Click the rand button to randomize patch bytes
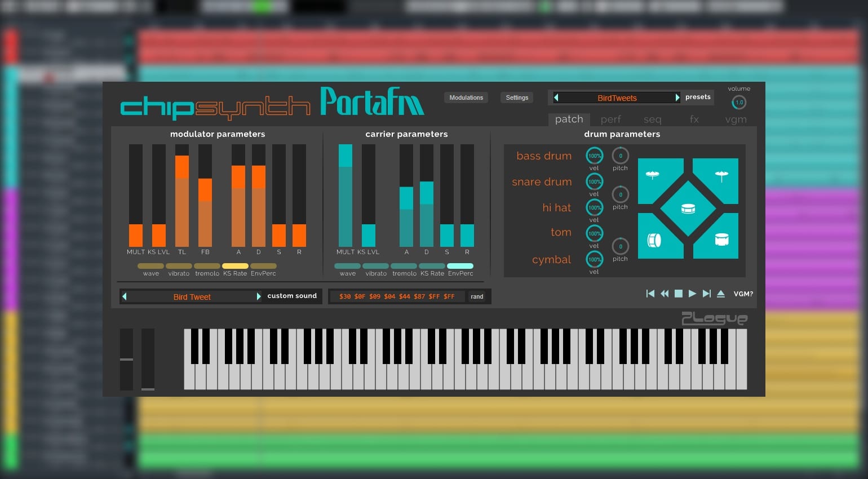The height and width of the screenshot is (479, 868). (477, 296)
